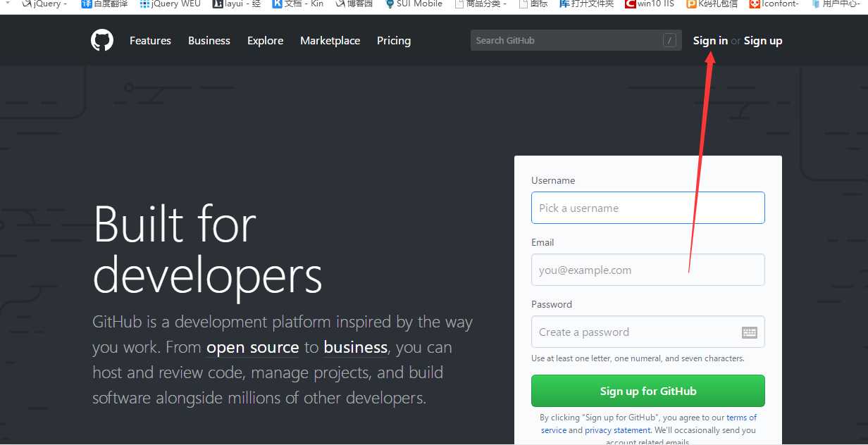Open the layui bookmark
The image size is (868, 445).
coord(236,4)
